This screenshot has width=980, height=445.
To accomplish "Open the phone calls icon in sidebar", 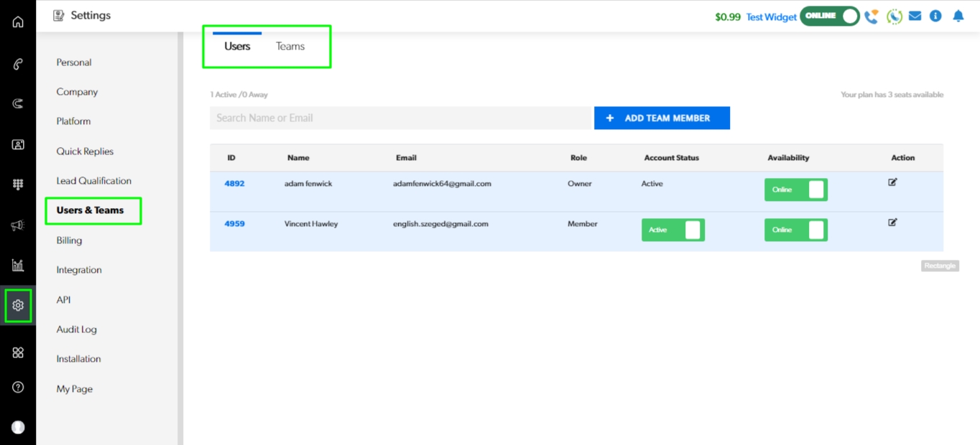I will [x=18, y=65].
